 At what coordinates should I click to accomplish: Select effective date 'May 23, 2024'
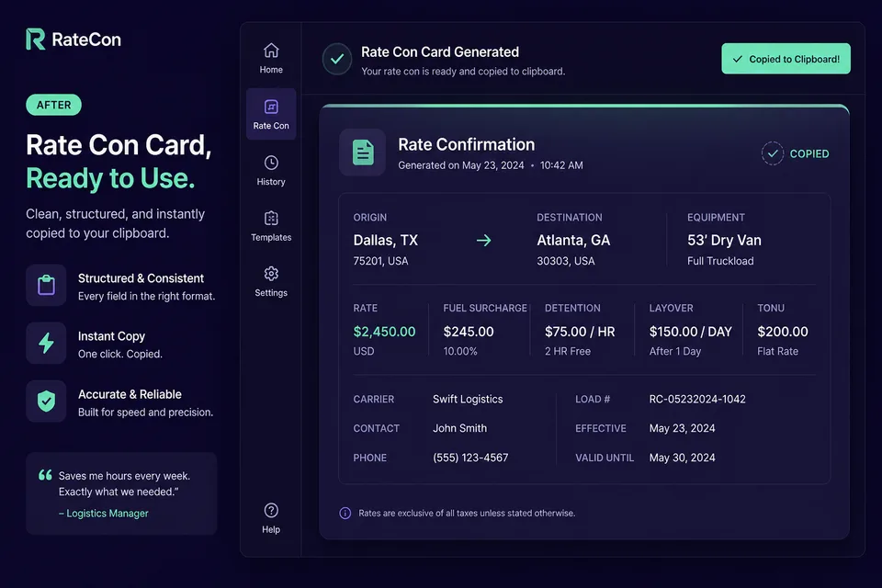point(682,428)
